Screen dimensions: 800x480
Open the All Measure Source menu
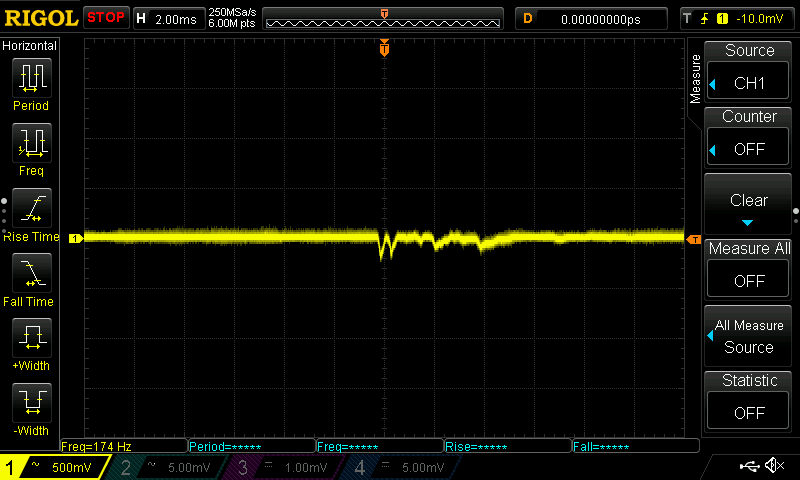[748, 336]
